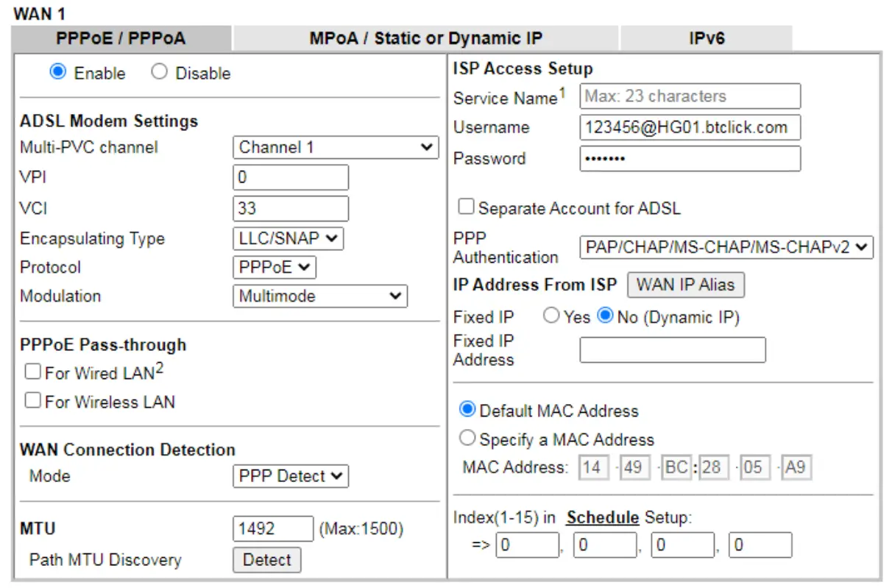
Task: Open WAN Connection Detection Mode dropdown
Action: coord(289,476)
